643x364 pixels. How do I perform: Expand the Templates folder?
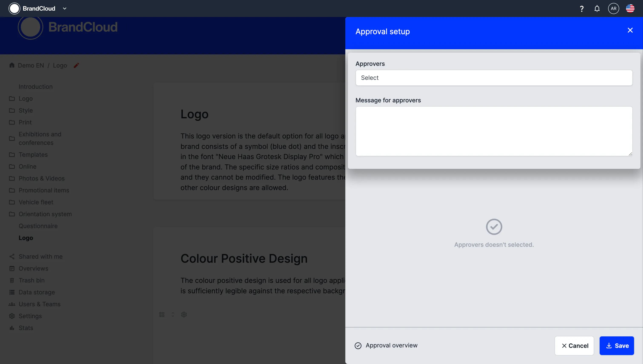coord(33,155)
